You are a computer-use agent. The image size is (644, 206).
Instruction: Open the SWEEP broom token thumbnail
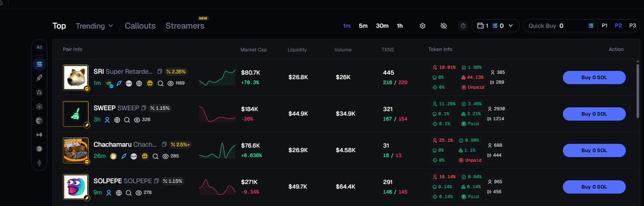point(76,114)
